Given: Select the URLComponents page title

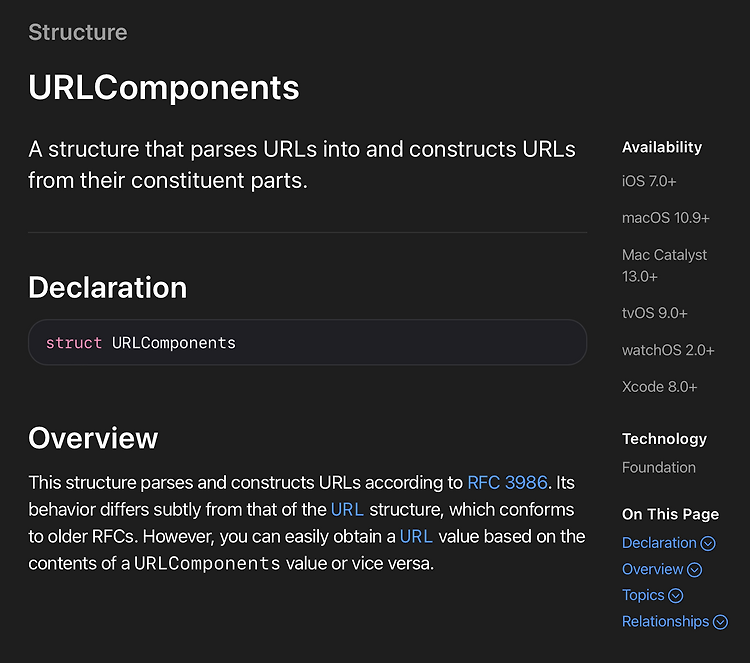Looking at the screenshot, I should (x=164, y=88).
